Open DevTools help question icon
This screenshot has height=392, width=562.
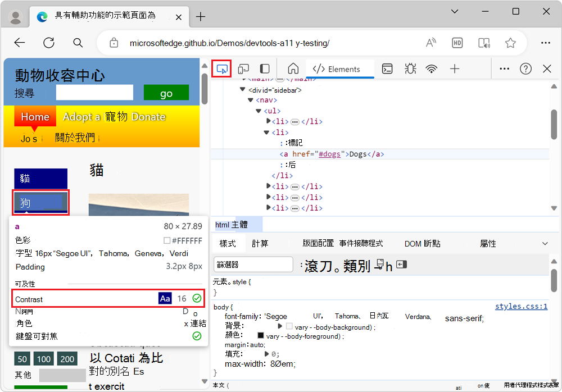[525, 69]
